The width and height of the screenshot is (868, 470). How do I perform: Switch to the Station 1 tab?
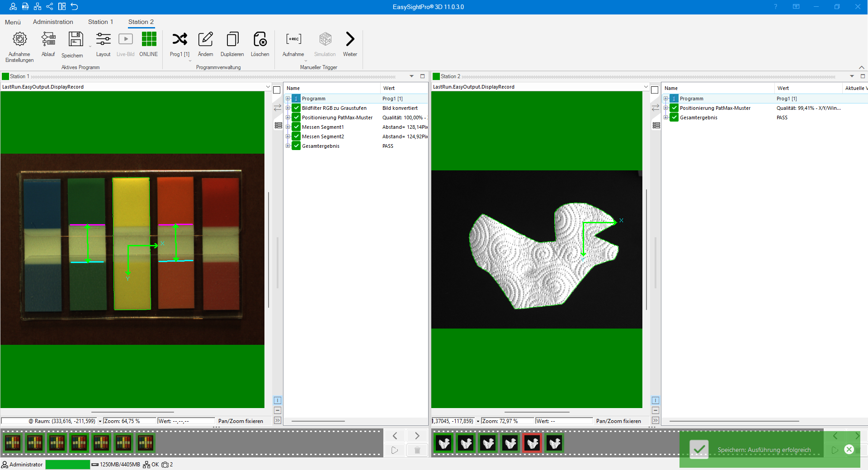point(100,22)
